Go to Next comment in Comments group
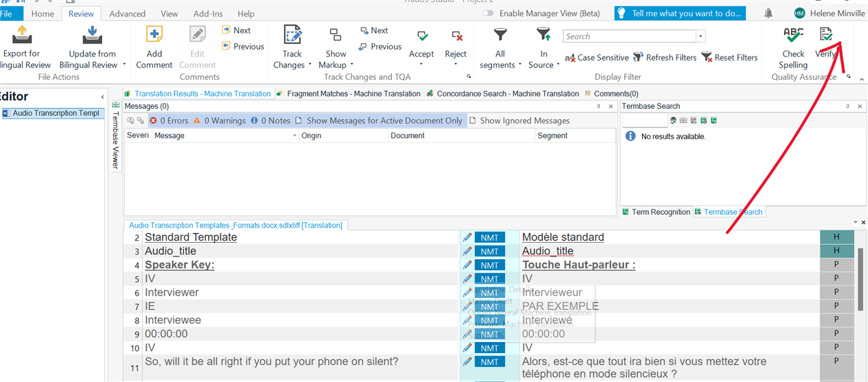 pyautogui.click(x=236, y=30)
